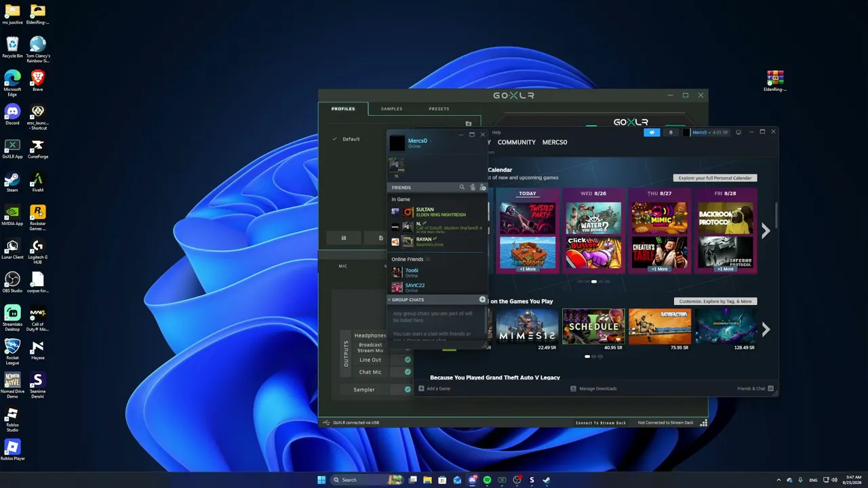The width and height of the screenshot is (868, 488).
Task: Click Spotify icon in taskbar
Action: pyautogui.click(x=487, y=480)
